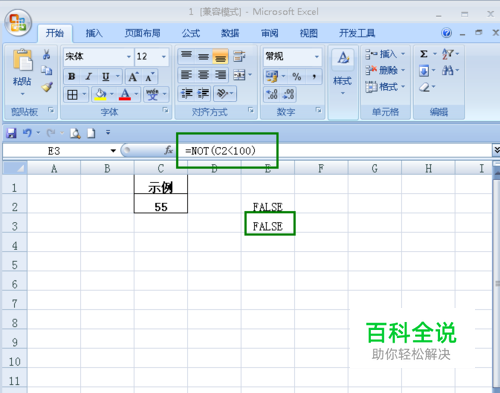Click the Wrap Text icon
The height and width of the screenshot is (393, 500).
click(239, 56)
